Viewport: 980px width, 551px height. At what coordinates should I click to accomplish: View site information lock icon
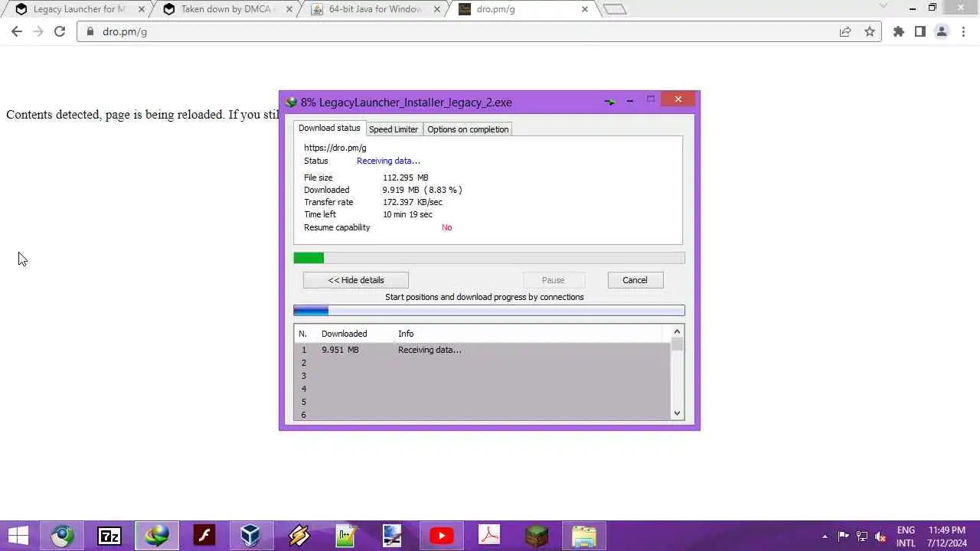coord(90,31)
